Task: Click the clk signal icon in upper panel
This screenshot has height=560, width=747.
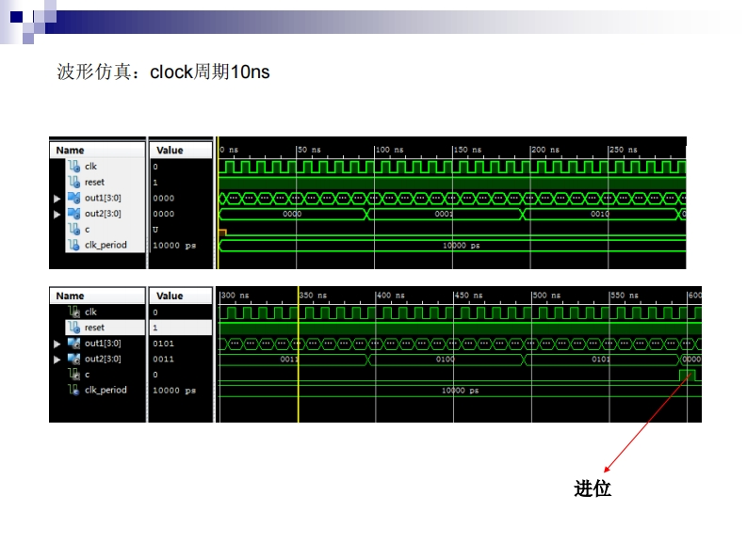Action: (x=73, y=167)
